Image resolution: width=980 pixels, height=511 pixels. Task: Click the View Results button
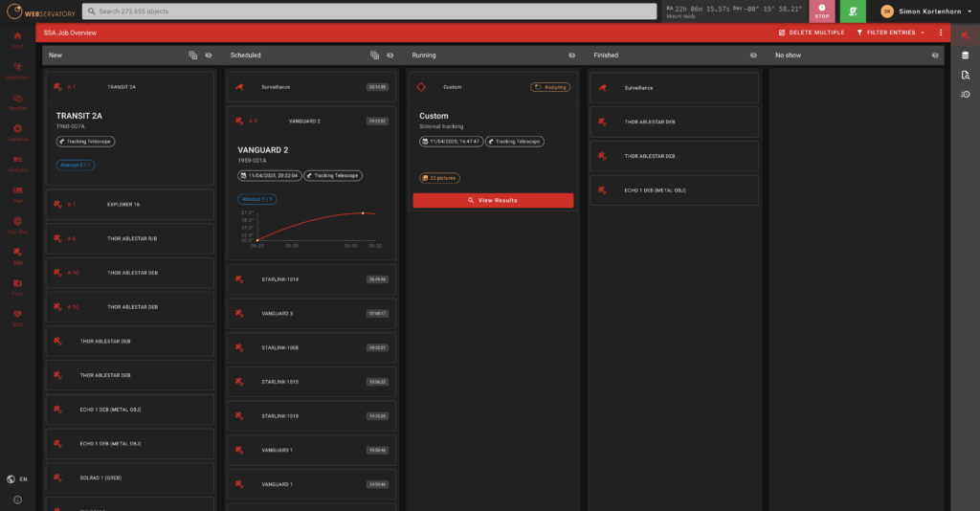click(493, 200)
